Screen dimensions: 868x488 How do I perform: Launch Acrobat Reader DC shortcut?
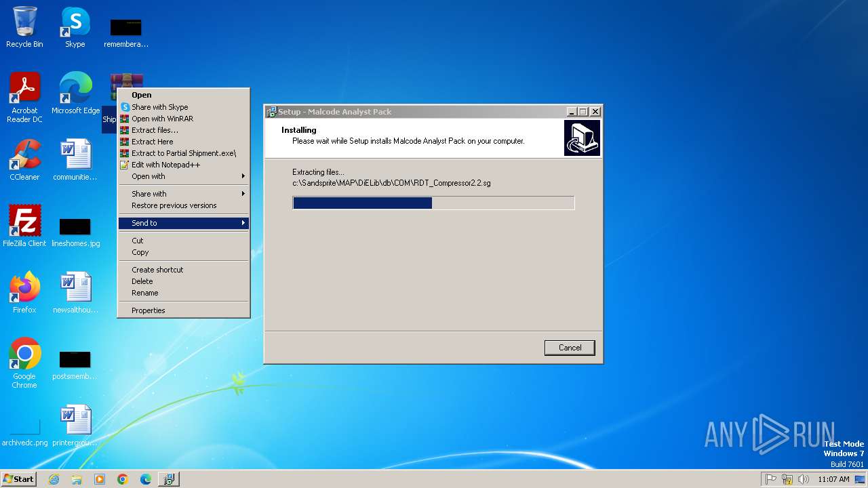coord(24,98)
